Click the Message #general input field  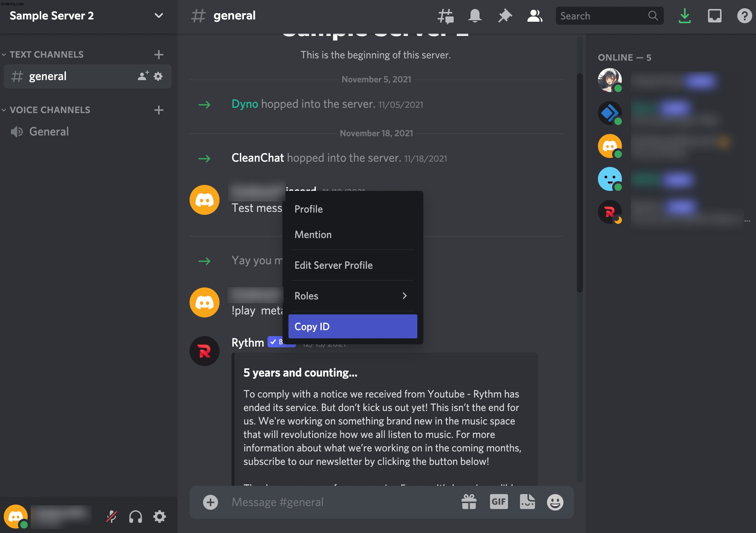click(341, 502)
